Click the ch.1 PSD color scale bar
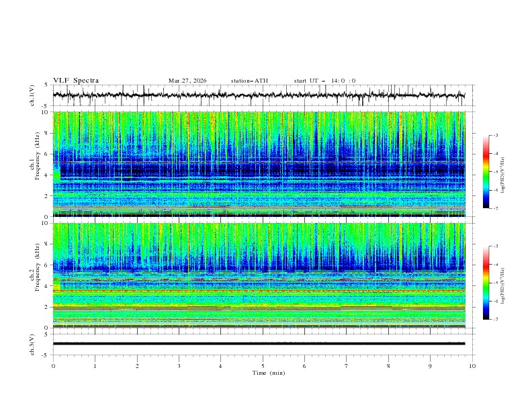Screen dimensions: 532x411 tap(486, 172)
